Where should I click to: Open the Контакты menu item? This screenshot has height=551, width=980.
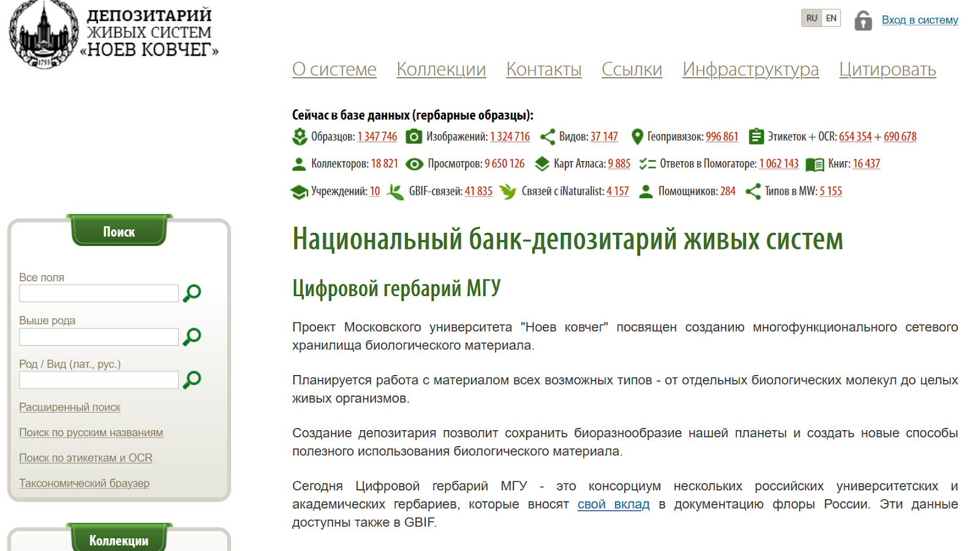[544, 69]
